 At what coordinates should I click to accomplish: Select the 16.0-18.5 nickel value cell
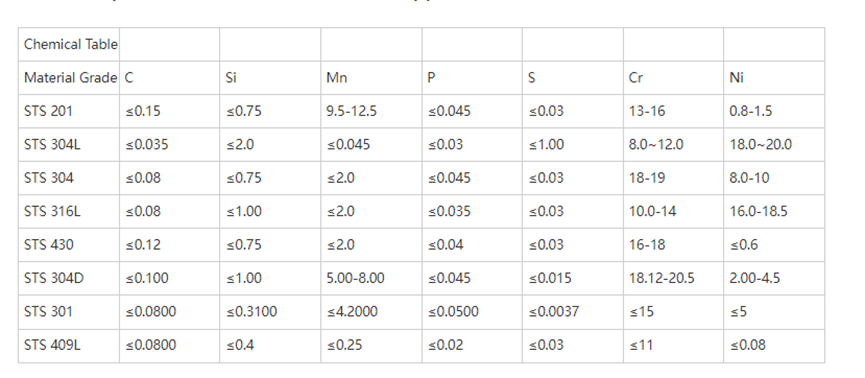[x=774, y=211]
